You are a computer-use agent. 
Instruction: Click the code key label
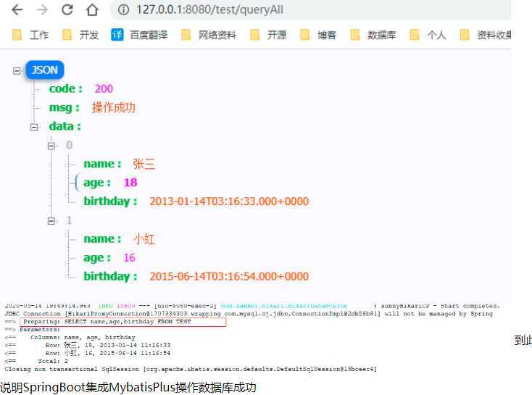(x=66, y=89)
